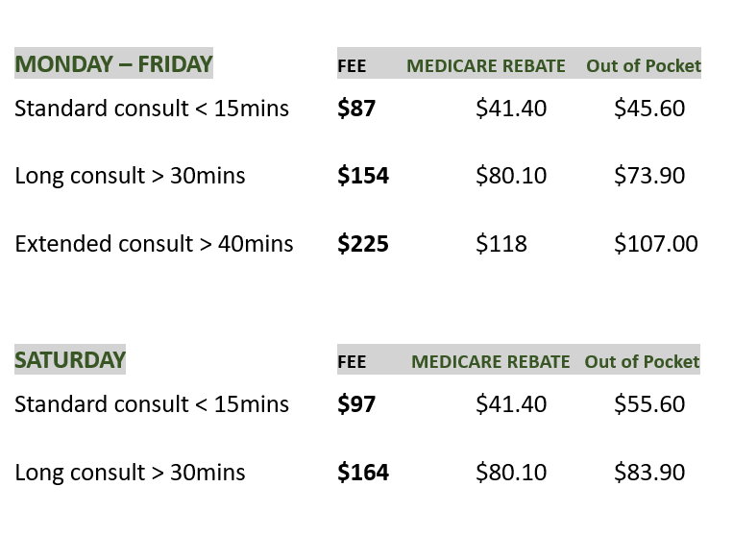Select the $164 Saturday long consult fee
The height and width of the screenshot is (560, 733).
[363, 473]
